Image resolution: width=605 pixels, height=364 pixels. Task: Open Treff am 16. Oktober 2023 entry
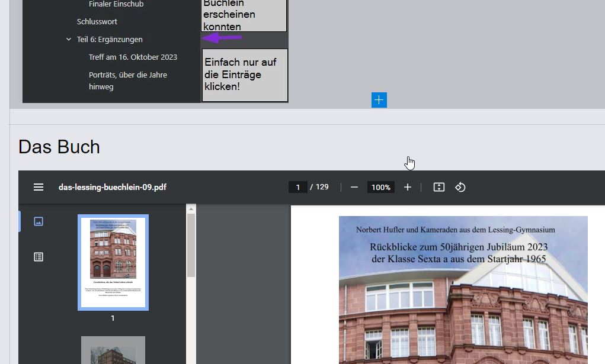tap(133, 57)
